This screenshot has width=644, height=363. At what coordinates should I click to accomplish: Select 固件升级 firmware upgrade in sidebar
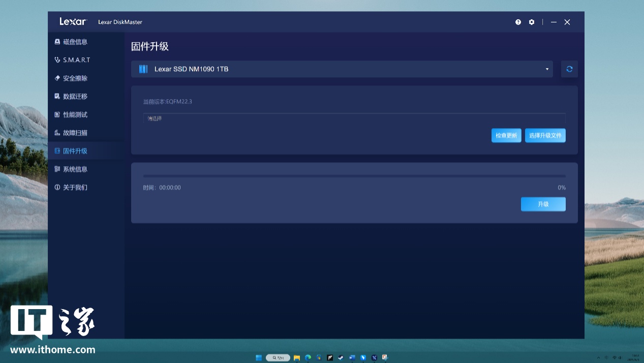[x=75, y=151]
